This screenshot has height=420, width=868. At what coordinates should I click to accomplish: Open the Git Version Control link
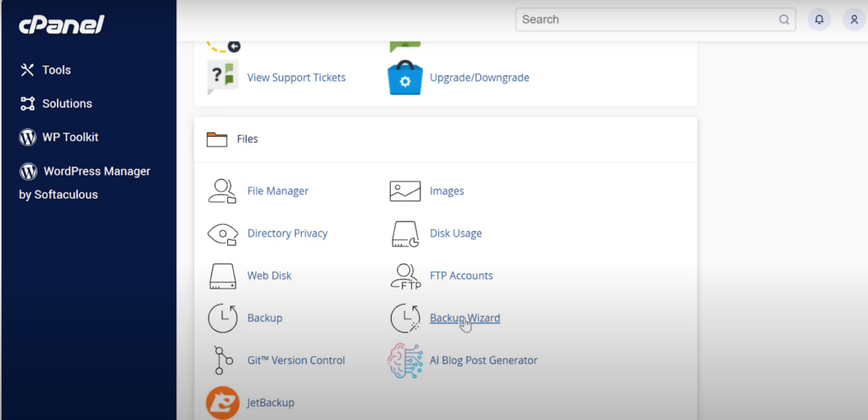coord(296,360)
